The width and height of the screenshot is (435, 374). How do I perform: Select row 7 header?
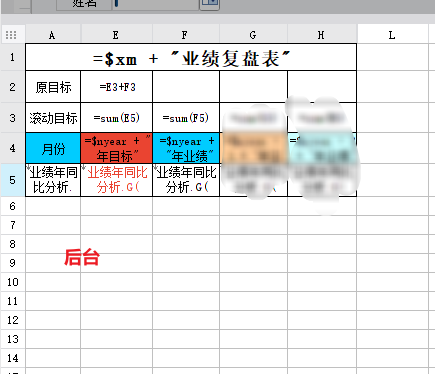[13, 225]
